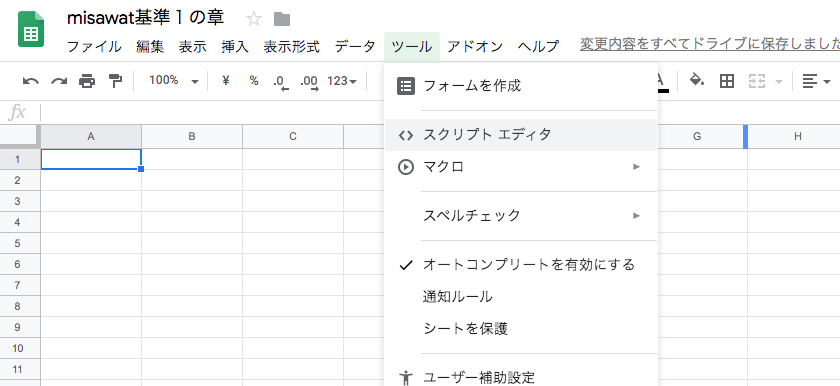
Task: Open the アドオン menu
Action: tap(475, 47)
